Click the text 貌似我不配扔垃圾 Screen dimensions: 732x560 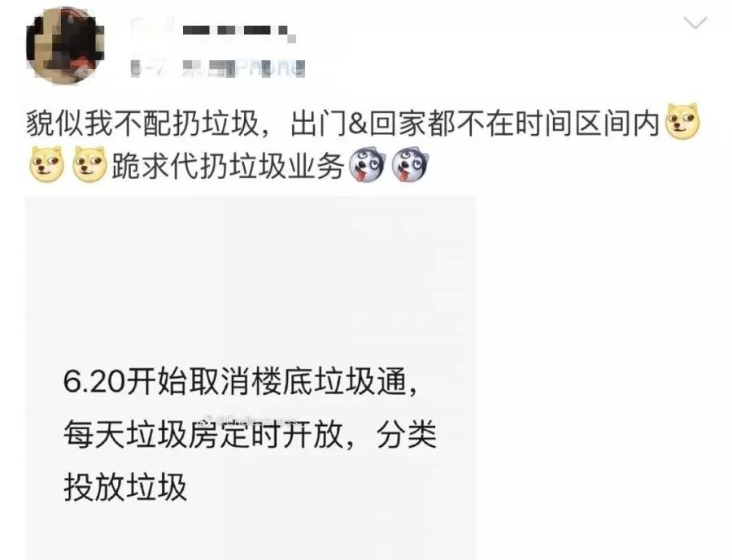(142, 124)
